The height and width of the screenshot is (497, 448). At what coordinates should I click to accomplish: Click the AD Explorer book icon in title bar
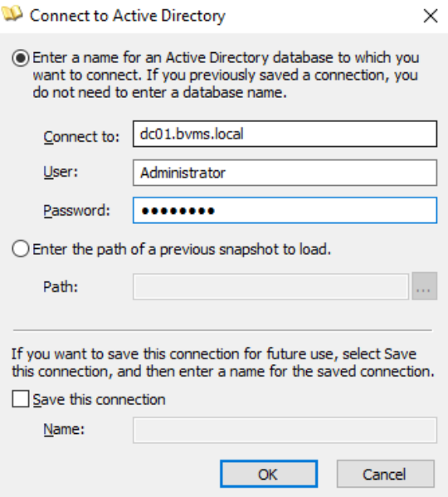click(x=12, y=14)
